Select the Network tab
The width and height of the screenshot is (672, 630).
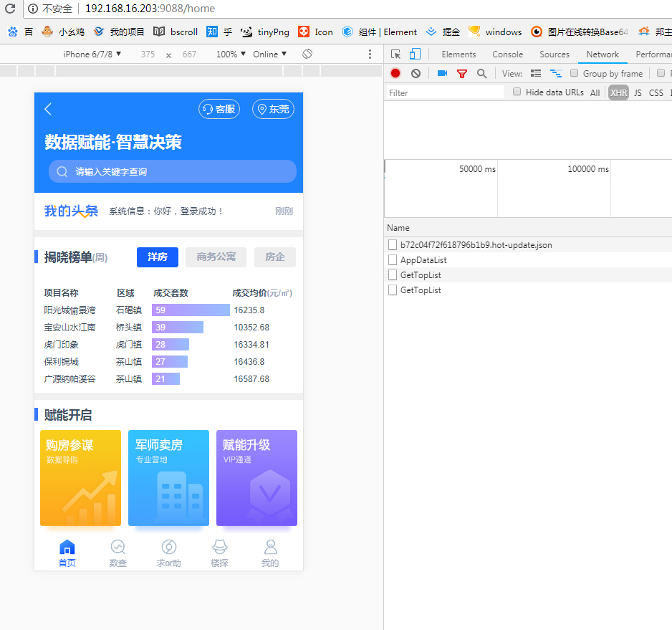tap(603, 54)
